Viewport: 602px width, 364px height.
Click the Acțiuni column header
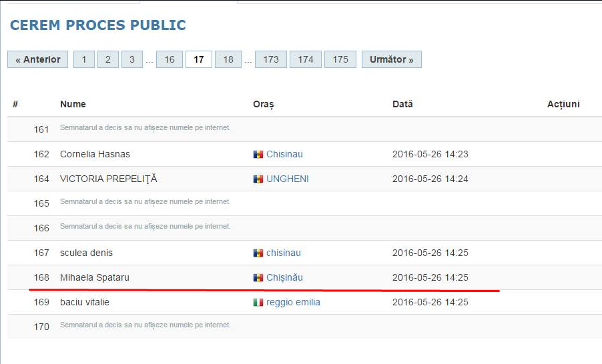pos(563,104)
